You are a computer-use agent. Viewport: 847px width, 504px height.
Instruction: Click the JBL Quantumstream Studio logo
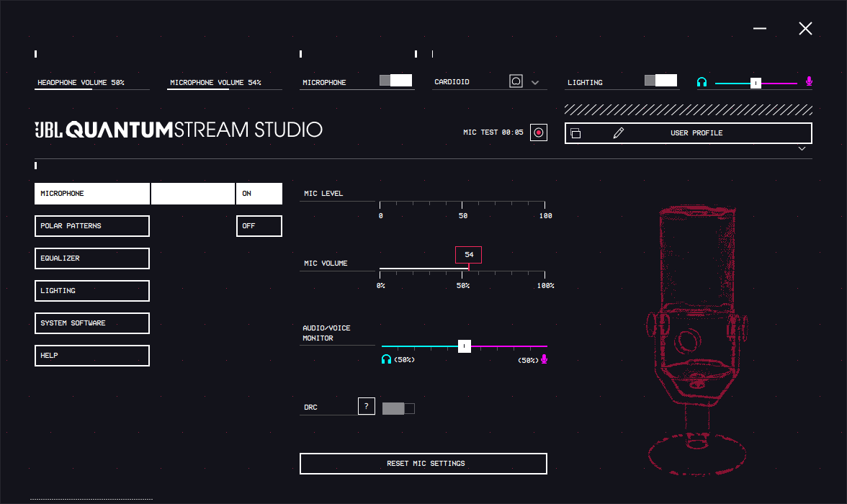(x=179, y=130)
